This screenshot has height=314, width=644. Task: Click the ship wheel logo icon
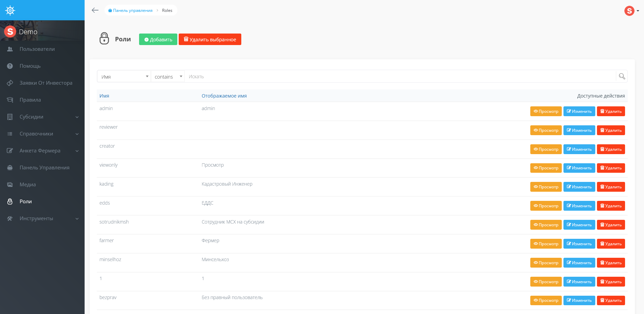coord(10,11)
